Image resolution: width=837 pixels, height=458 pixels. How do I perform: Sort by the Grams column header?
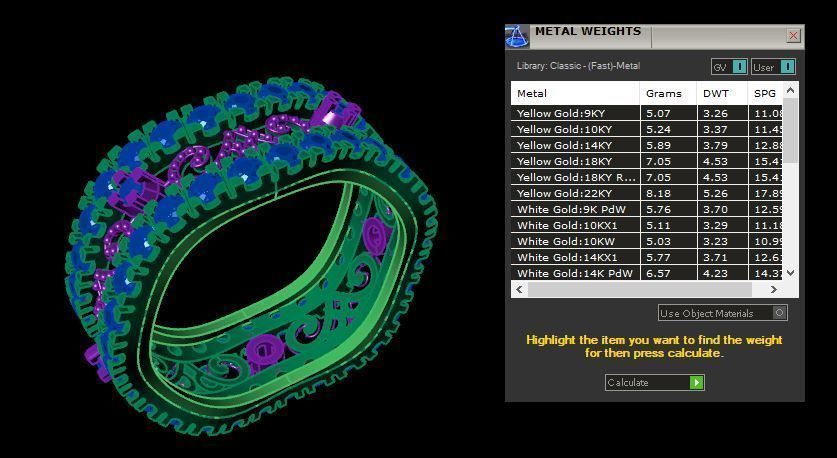coord(668,93)
